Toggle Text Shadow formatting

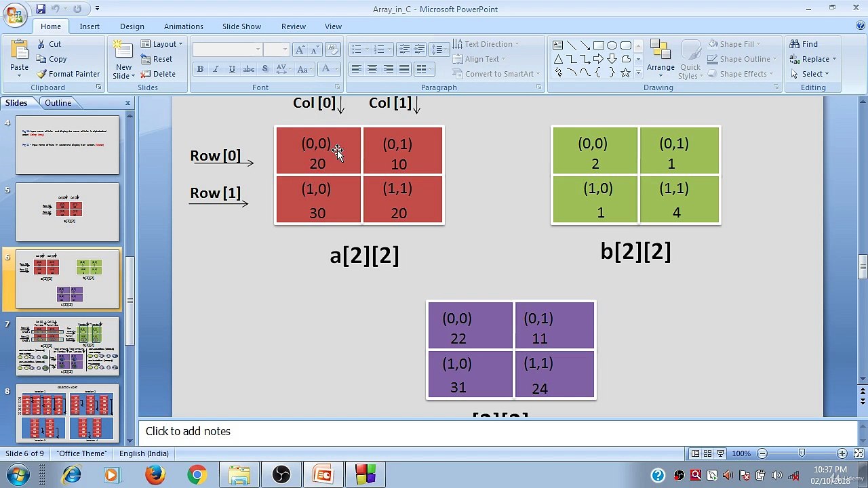click(265, 69)
